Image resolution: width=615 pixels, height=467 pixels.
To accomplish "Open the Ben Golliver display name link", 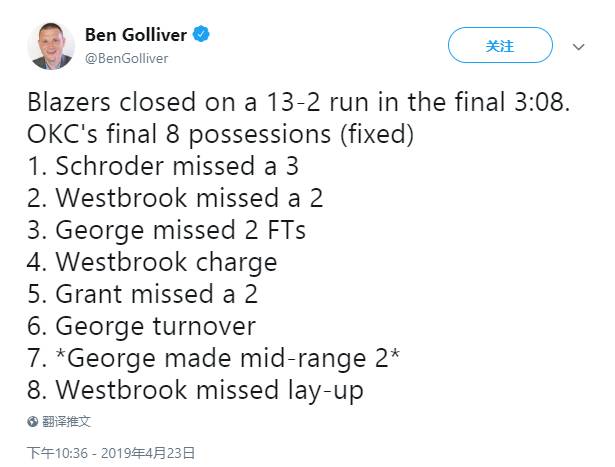I will point(135,35).
